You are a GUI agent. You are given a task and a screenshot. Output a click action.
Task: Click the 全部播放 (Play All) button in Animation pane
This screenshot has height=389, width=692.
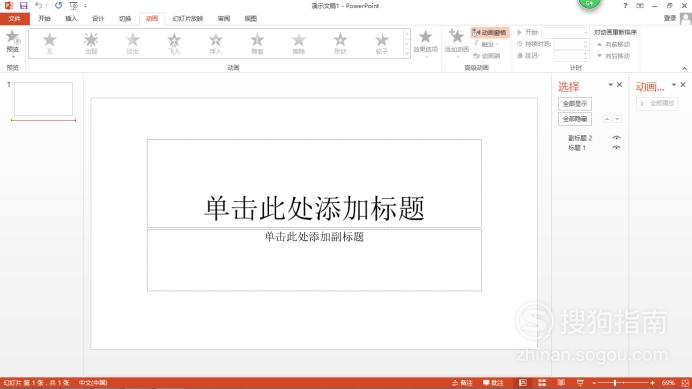click(657, 103)
